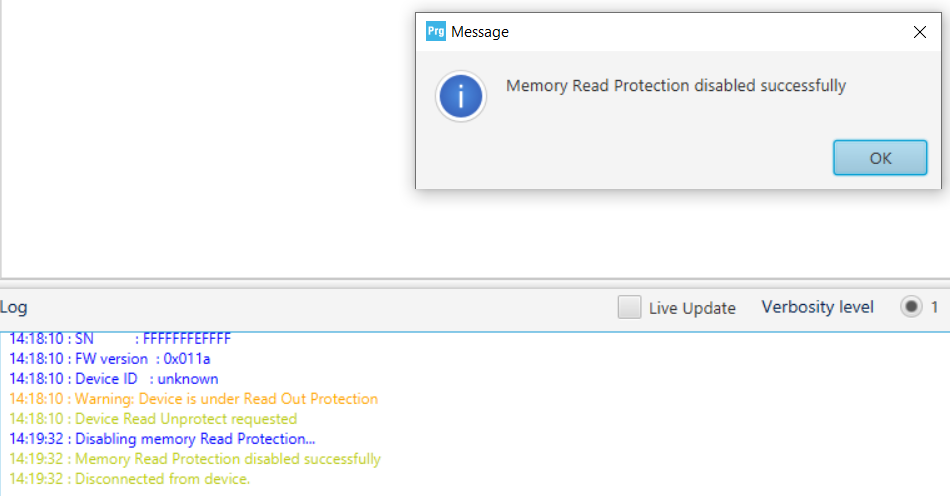
Task: Click the empty main area above the Log
Action: pyautogui.click(x=206, y=139)
